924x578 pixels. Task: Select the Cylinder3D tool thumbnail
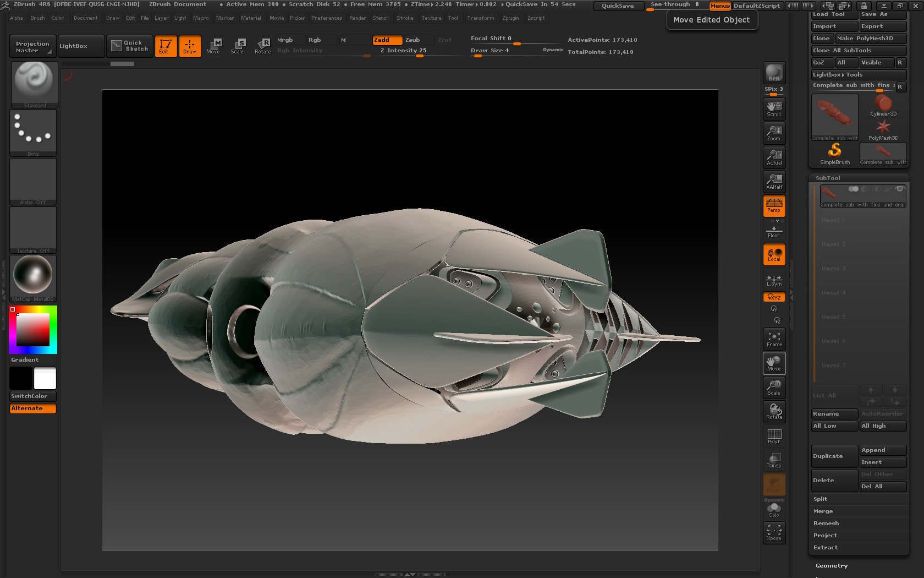[883, 105]
